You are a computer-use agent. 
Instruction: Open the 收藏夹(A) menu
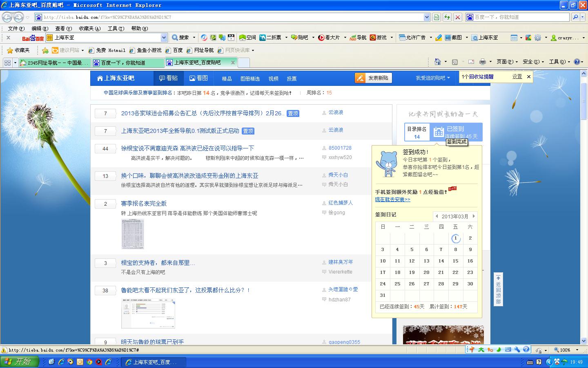tap(89, 29)
